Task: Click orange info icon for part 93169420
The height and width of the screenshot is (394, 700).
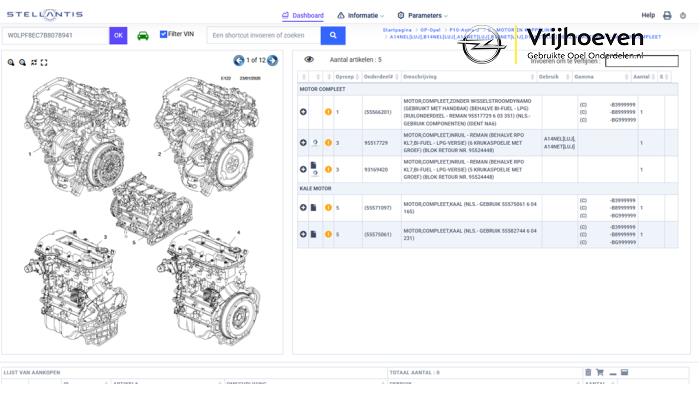Action: click(x=328, y=170)
